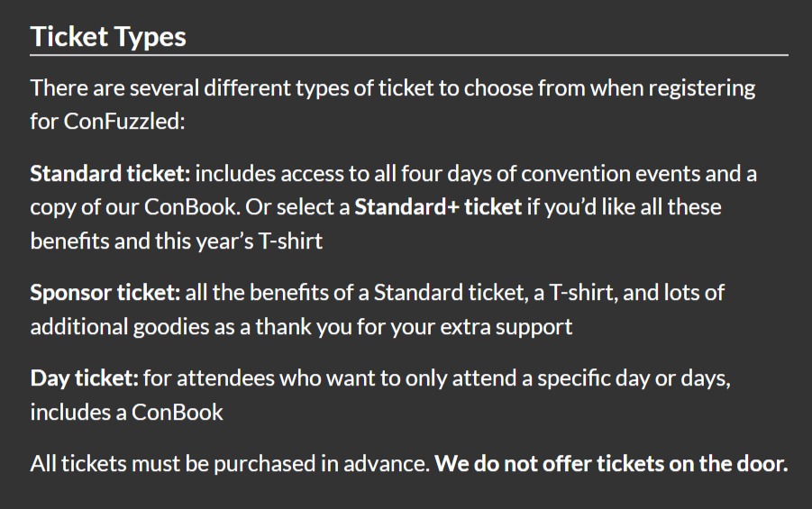Click the word "ConFuzzled:" in the intro
The height and width of the screenshot is (509, 812).
coord(123,121)
